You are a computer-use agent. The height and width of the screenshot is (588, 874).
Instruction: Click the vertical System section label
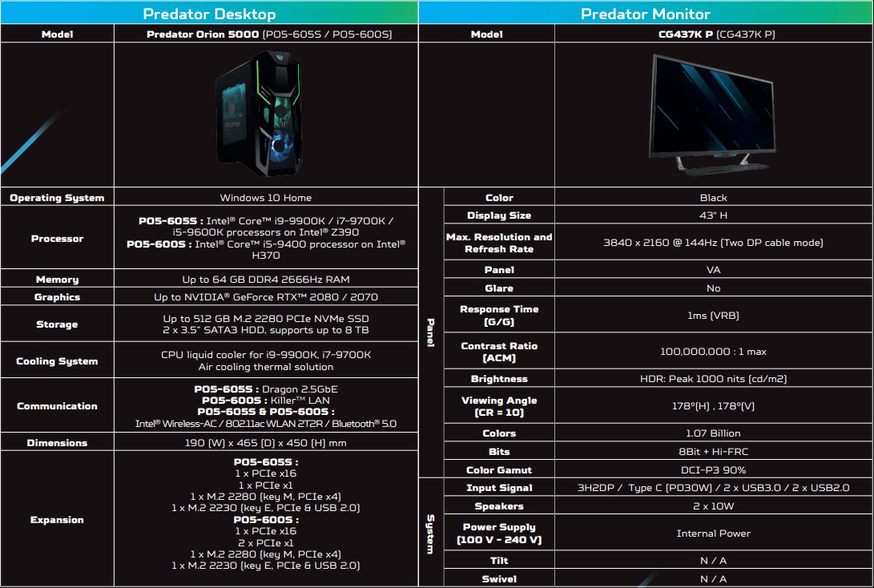coord(430,534)
